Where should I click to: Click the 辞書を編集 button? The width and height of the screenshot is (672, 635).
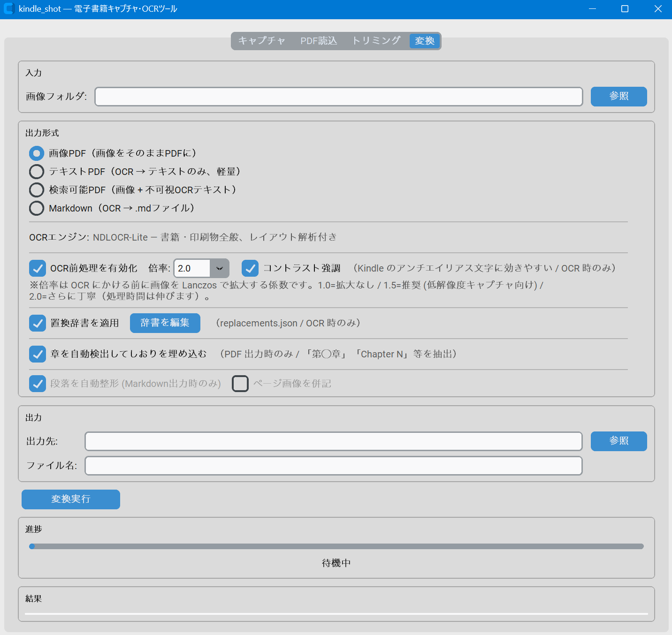165,323
